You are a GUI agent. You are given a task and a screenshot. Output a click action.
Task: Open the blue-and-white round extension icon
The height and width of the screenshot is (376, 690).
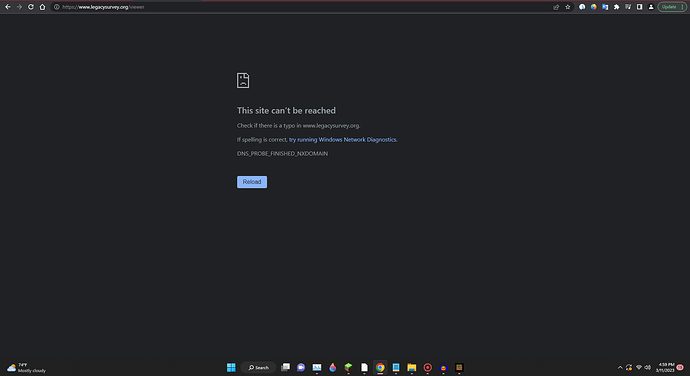[x=582, y=7]
